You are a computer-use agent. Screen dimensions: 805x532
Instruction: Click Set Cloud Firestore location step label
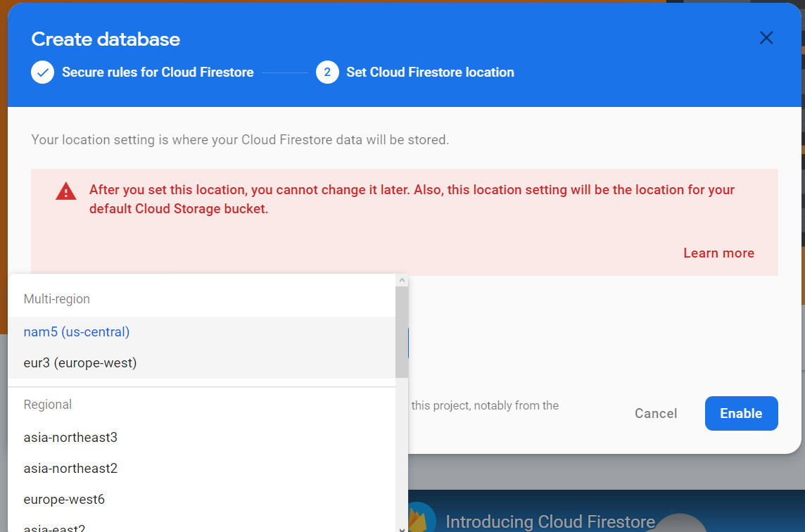tap(430, 72)
